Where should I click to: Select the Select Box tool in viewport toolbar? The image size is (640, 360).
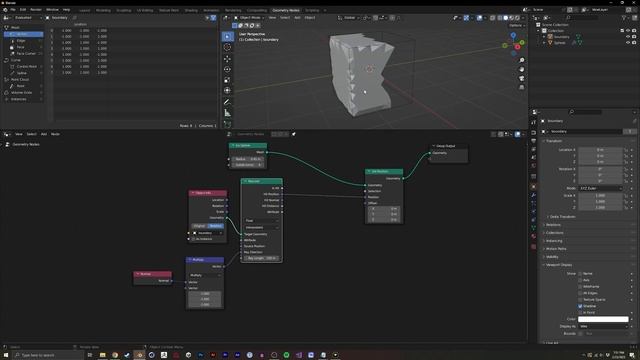click(227, 37)
